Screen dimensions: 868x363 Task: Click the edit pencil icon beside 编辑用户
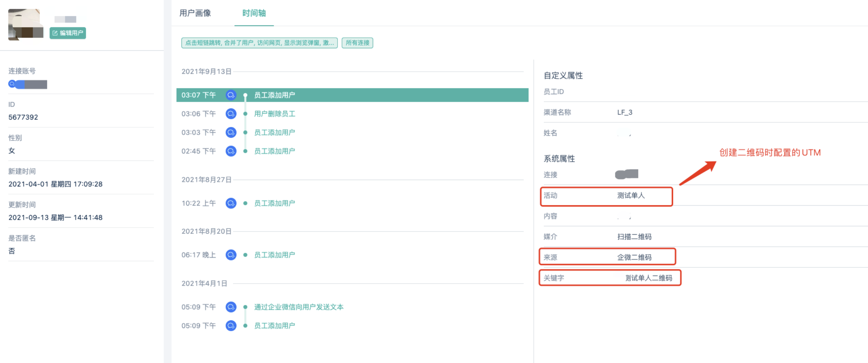click(55, 33)
